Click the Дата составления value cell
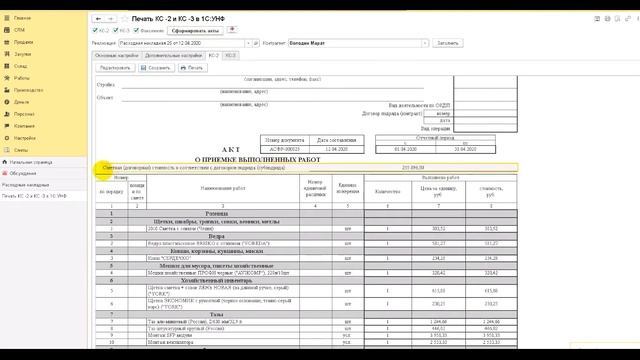 (x=337, y=149)
